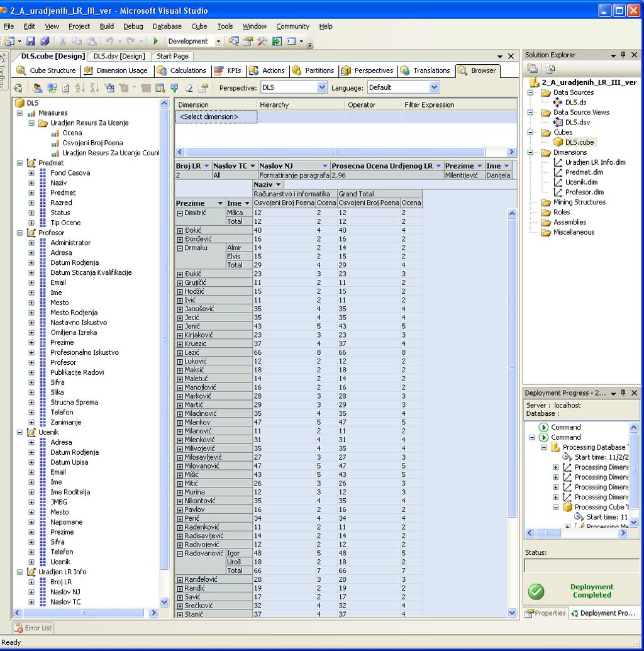644x651 pixels.
Task: Click DLS.dsv data source view icon
Action: click(558, 122)
